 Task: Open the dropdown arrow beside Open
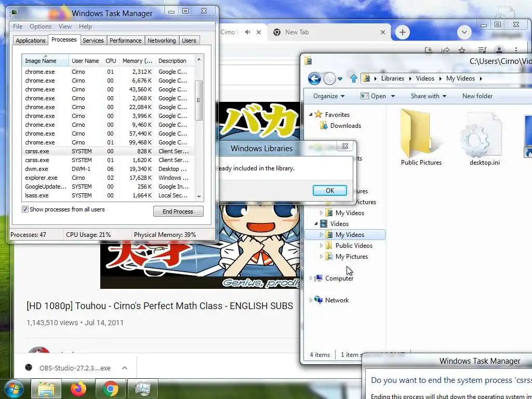click(393, 96)
